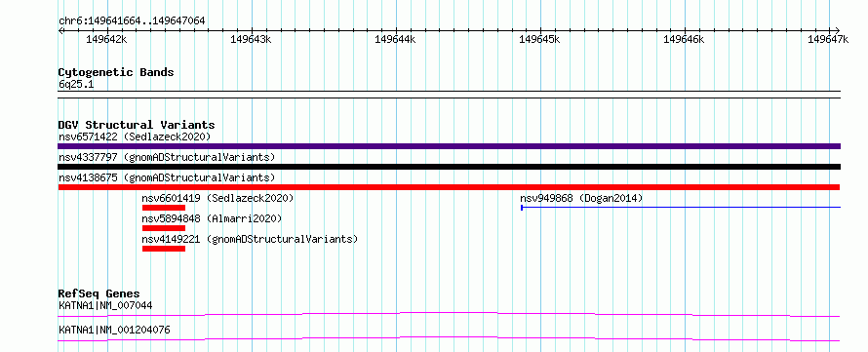
Task: Click the magenta KATNA1 NM_007044 transcript line
Action: tap(449, 314)
